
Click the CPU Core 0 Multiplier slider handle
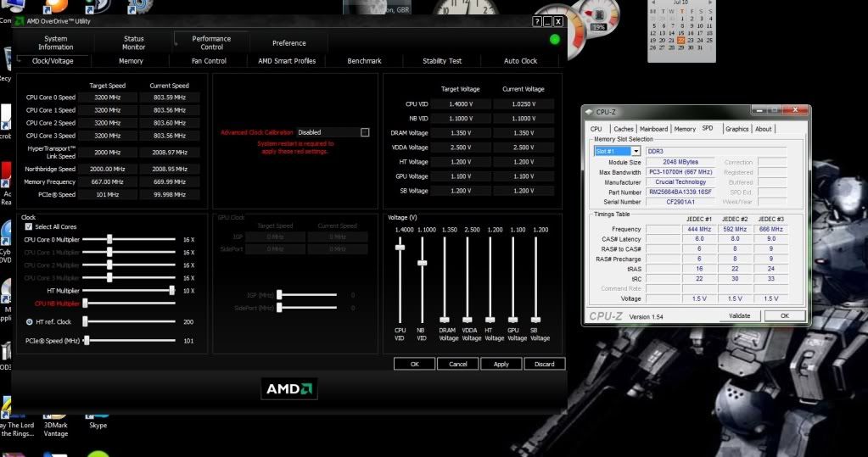click(x=109, y=239)
